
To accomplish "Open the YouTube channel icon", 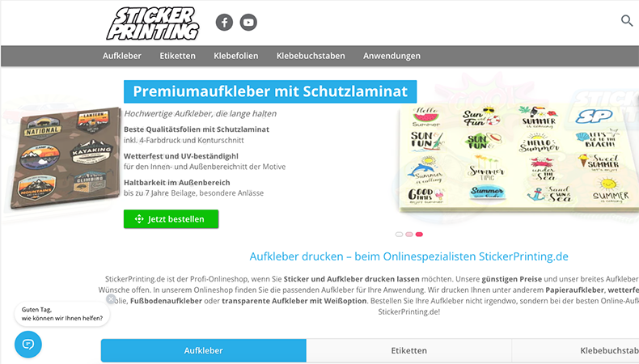I will 248,23.
